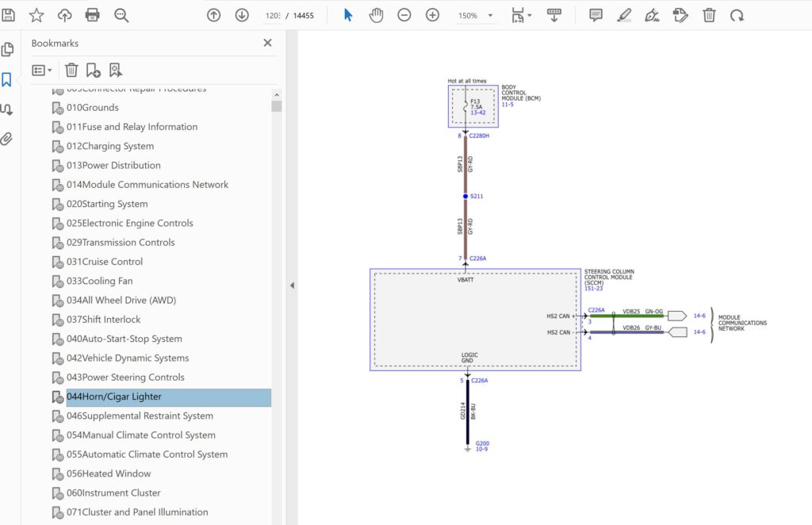Open the 020Starting System bookmark
This screenshot has width=812, height=525.
point(106,204)
